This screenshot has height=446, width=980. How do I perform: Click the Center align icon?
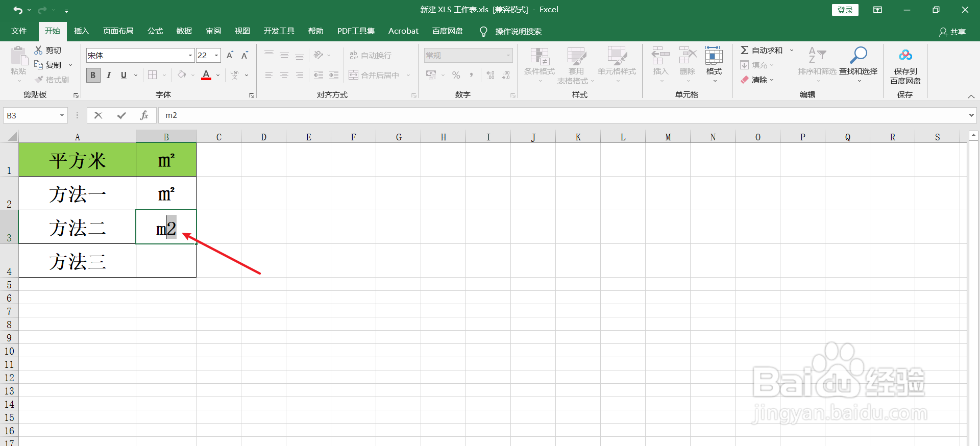click(284, 75)
